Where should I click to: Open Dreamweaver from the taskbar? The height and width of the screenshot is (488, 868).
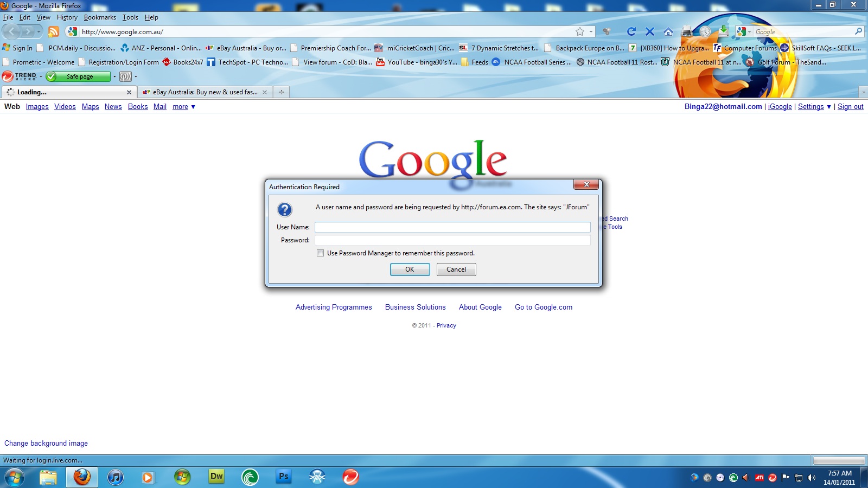pyautogui.click(x=216, y=477)
